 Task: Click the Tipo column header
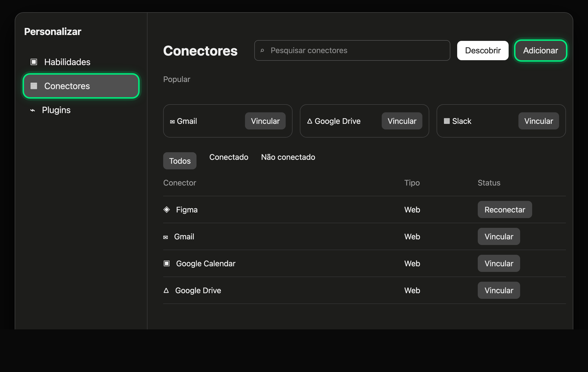[412, 183]
